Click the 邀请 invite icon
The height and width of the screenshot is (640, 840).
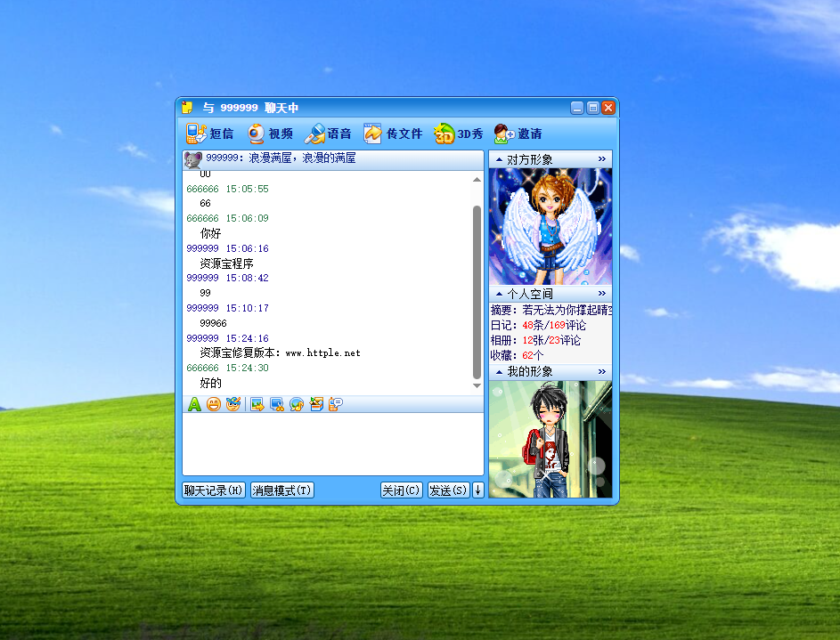click(x=517, y=133)
